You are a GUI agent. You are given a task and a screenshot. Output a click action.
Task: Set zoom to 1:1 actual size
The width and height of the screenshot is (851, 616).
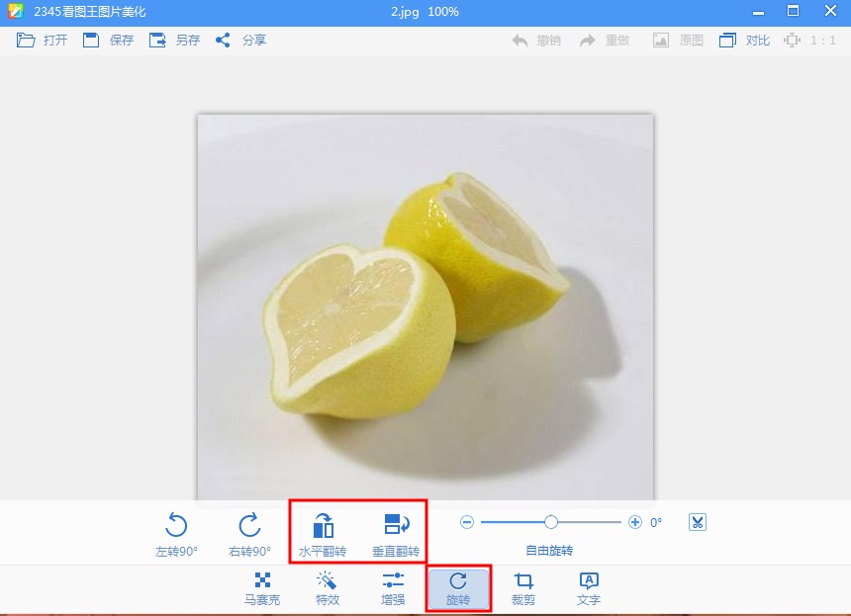(810, 41)
